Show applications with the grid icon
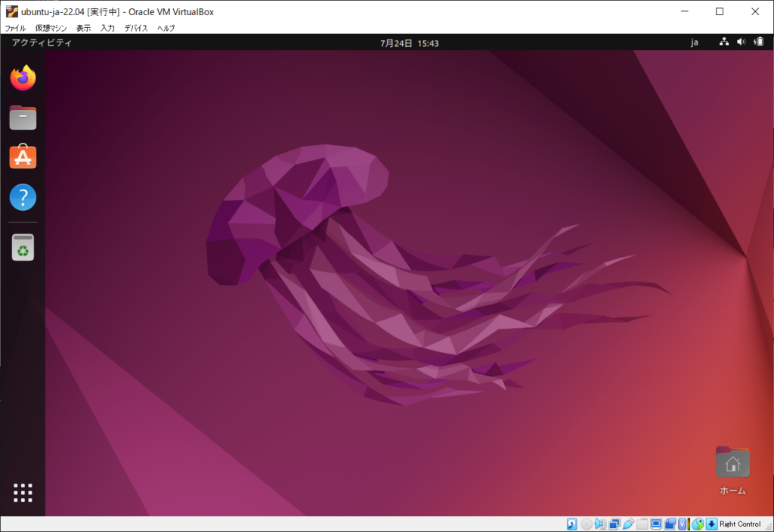774x532 pixels. (x=23, y=493)
